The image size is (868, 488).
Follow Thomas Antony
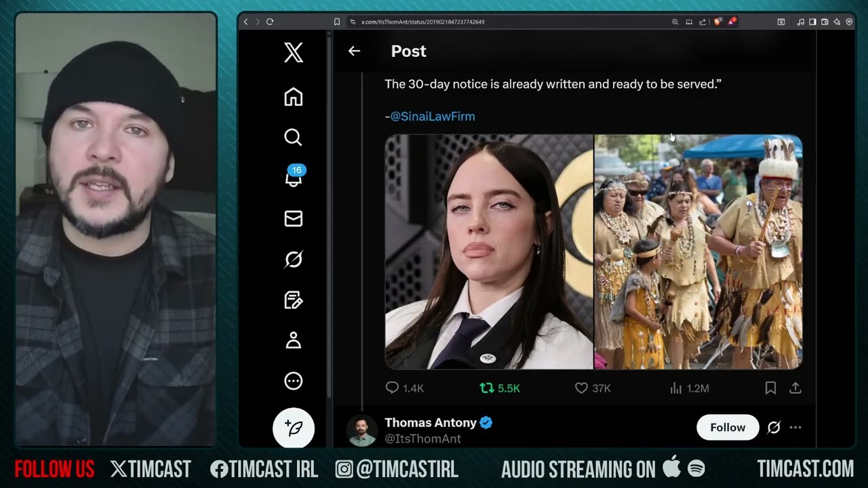coord(728,428)
